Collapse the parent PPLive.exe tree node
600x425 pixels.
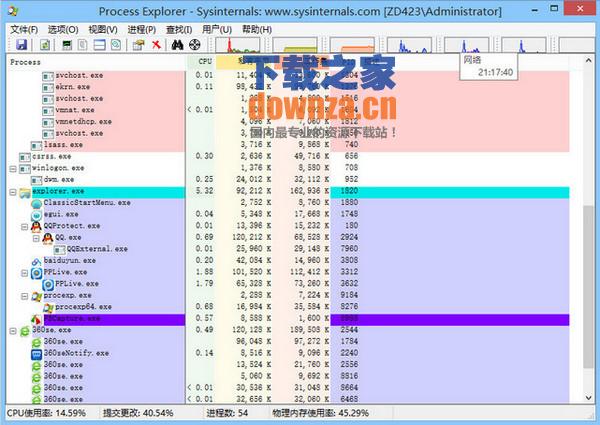(x=24, y=273)
